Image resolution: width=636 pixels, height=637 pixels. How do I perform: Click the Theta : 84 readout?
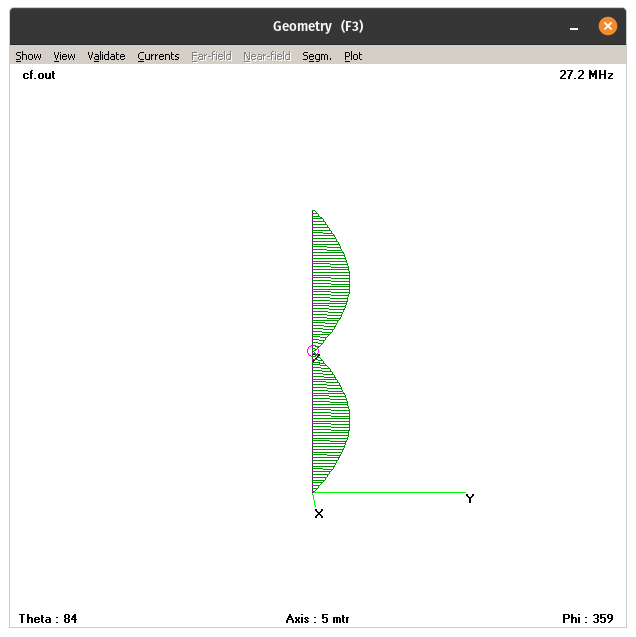coord(48,619)
